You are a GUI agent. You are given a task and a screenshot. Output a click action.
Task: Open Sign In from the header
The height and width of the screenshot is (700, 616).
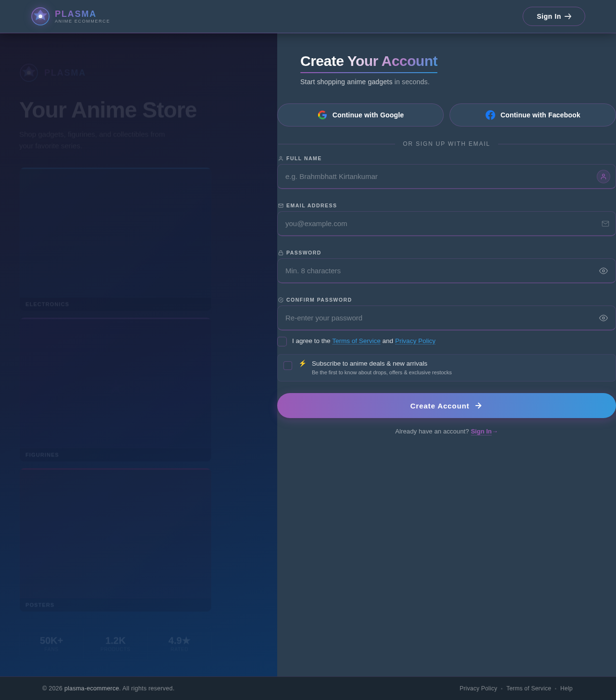point(554,16)
